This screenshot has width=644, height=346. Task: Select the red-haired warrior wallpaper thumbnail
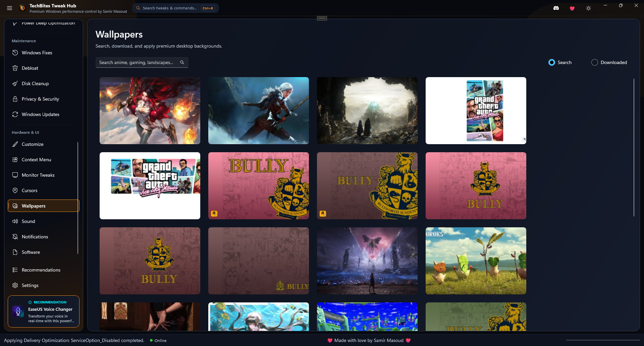[150, 111]
